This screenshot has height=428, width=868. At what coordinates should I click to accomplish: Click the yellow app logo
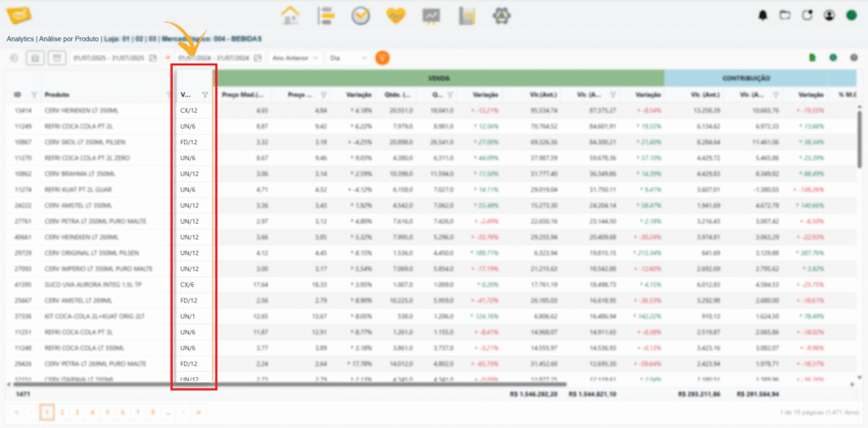19,15
